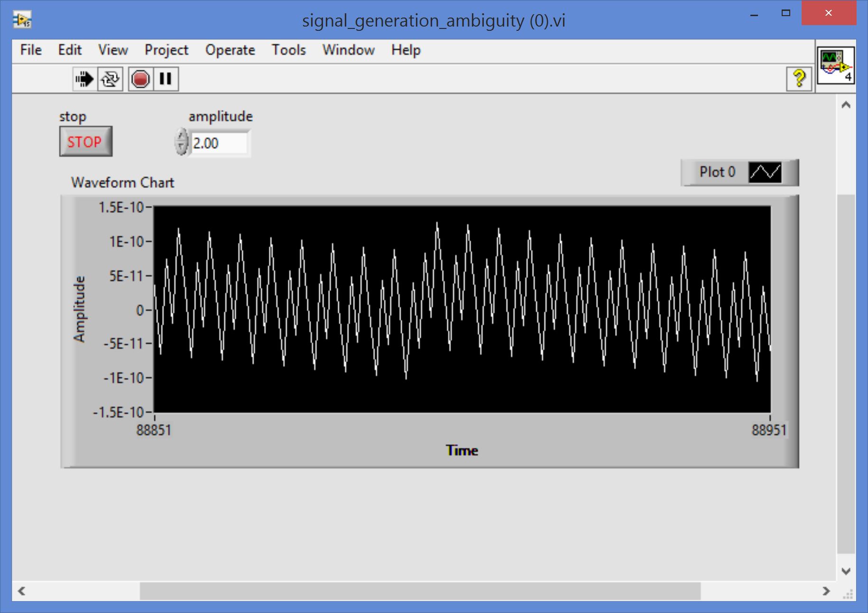Screen dimensions: 868x613
Task: Click the vertical scrollbar down arrow
Action: (x=846, y=571)
